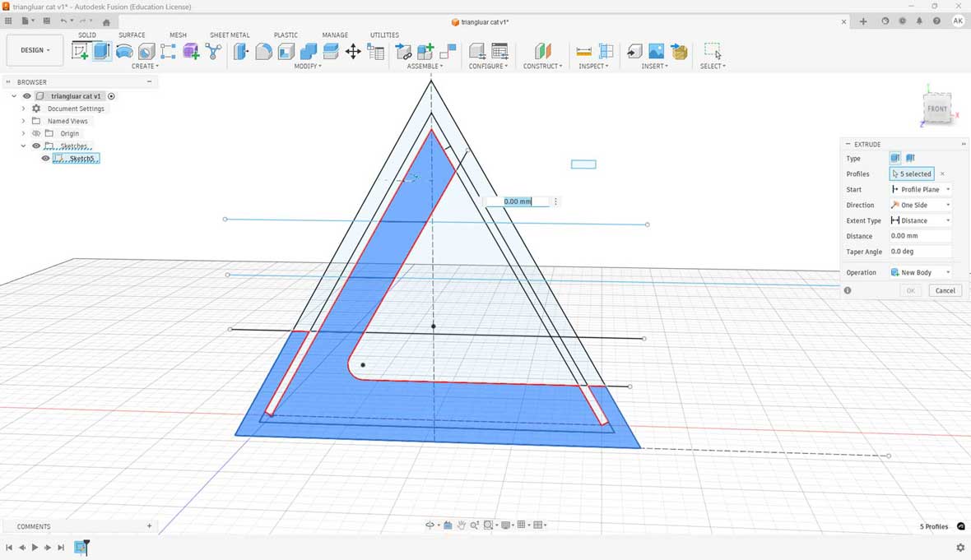This screenshot has width=971, height=560.
Task: Select the Create Sketch tool
Action: pyautogui.click(x=80, y=52)
